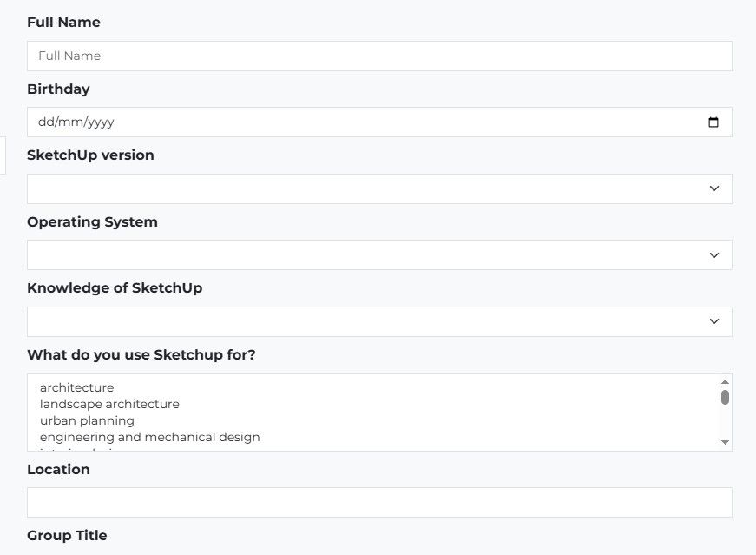Viewport: 756px width, 555px height.
Task: Open the Birthday calendar picker icon
Action: [713, 122]
